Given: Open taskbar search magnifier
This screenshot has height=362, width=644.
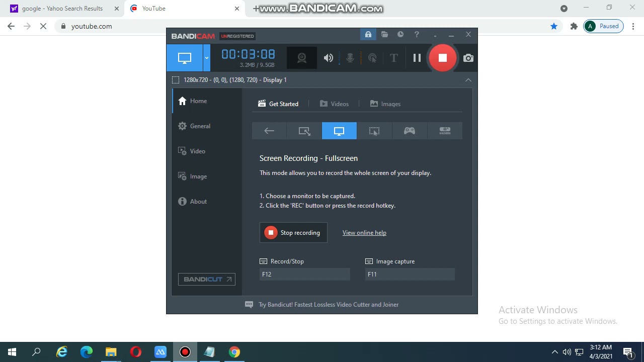Looking at the screenshot, I should point(36,352).
